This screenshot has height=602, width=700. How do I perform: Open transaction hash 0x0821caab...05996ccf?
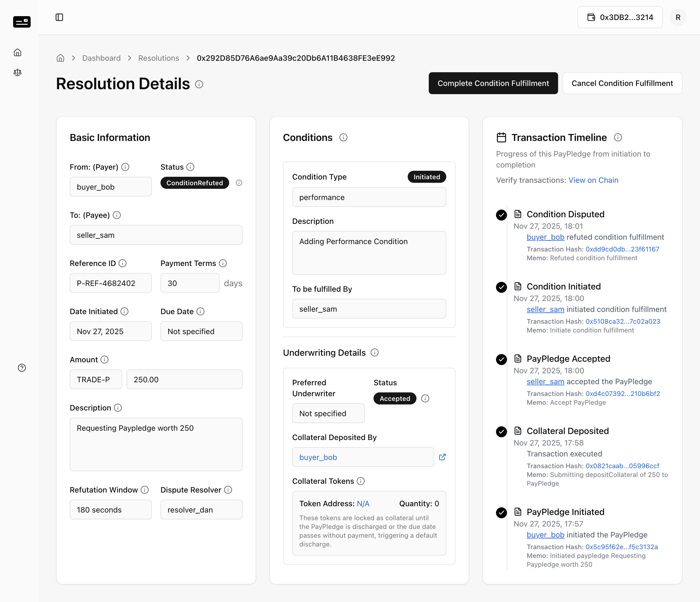pos(622,466)
